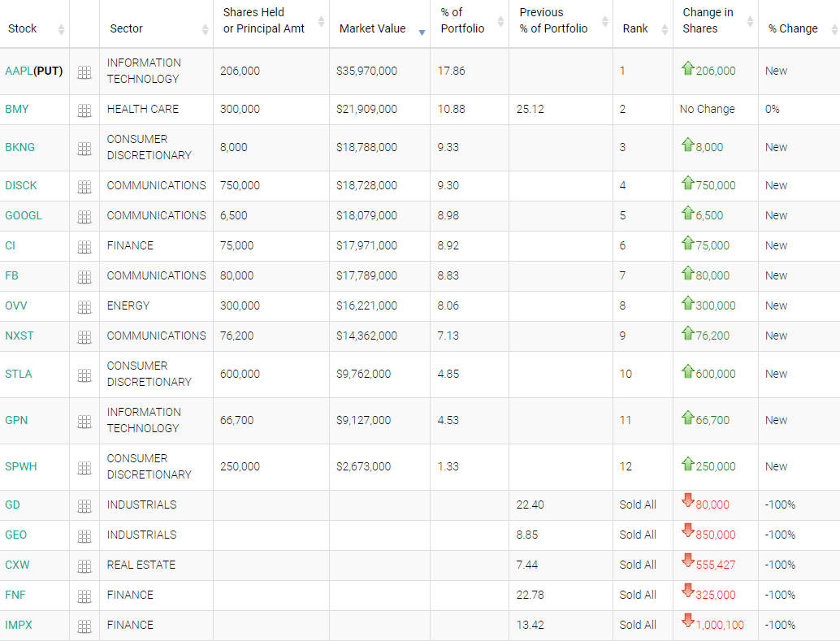Sort by % of Portfolio column
The width and height of the screenshot is (840, 641).
pos(462,21)
